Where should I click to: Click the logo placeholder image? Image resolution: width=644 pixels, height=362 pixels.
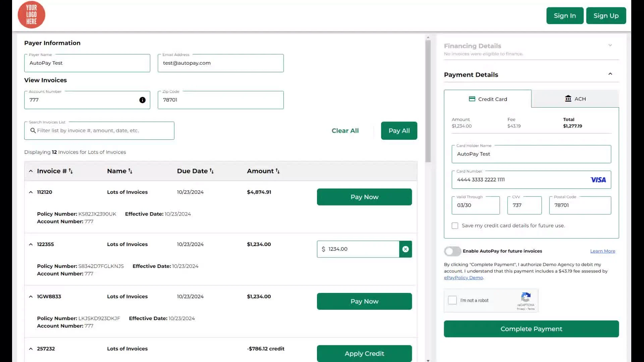coord(31,15)
